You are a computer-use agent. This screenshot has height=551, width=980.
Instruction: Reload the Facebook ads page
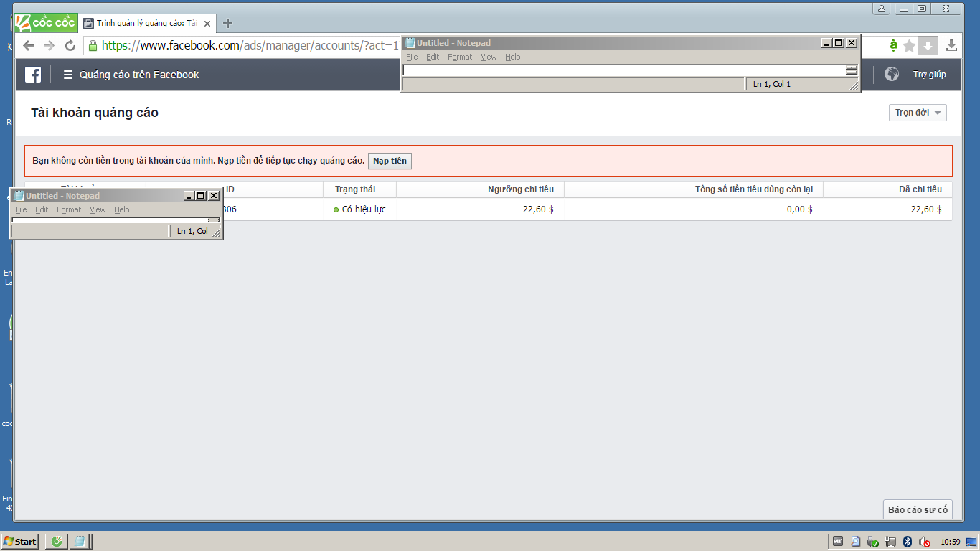click(70, 45)
